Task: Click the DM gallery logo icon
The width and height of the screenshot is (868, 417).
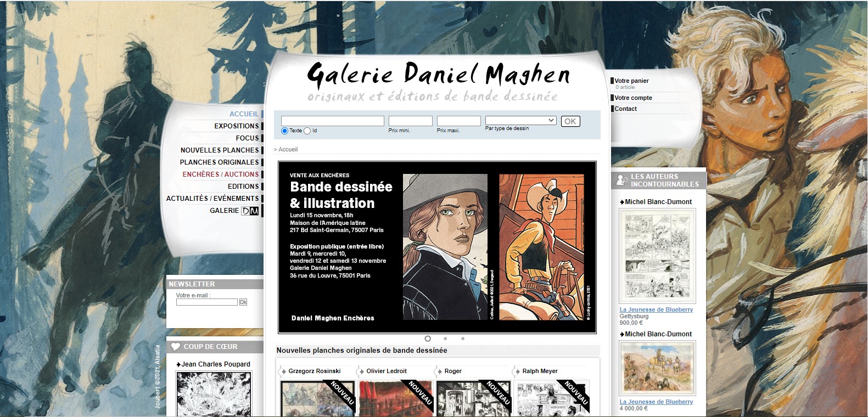Action: coord(250,211)
